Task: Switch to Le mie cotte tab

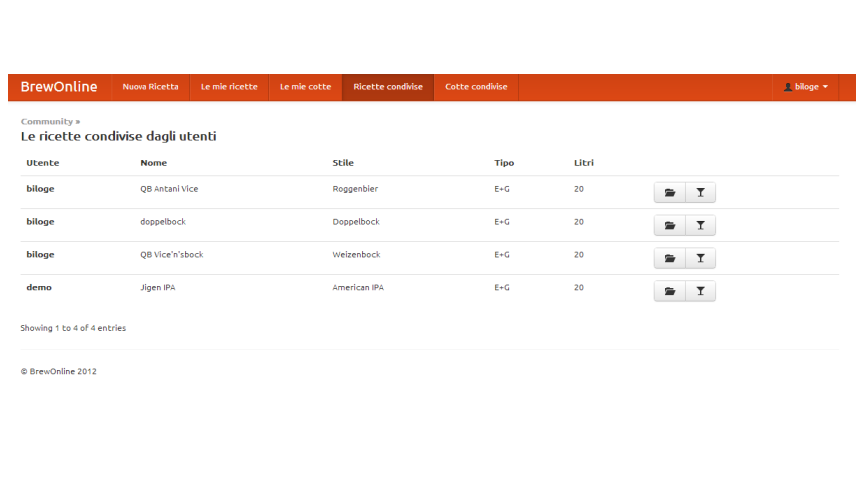Action: (x=305, y=87)
